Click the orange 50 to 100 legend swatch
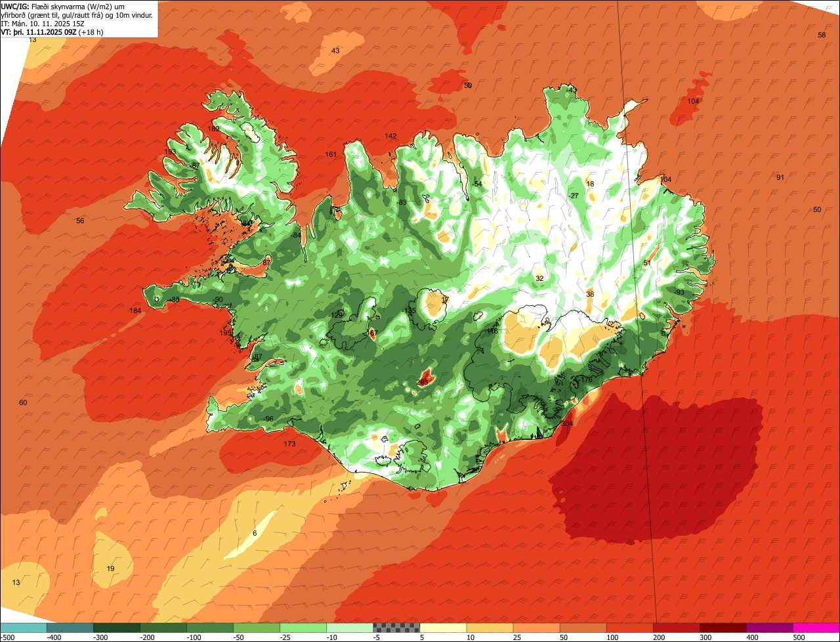Screen dimensions: 840x642 tap(582, 628)
